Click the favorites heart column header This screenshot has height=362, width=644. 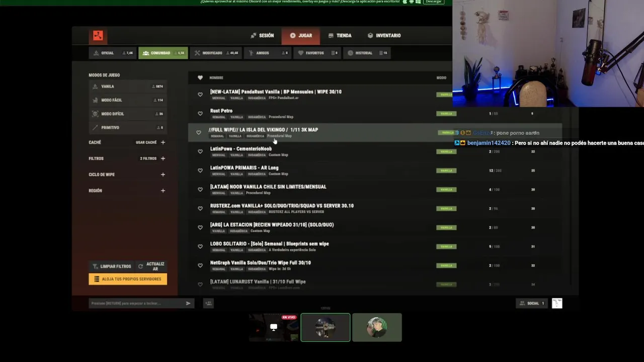200,77
